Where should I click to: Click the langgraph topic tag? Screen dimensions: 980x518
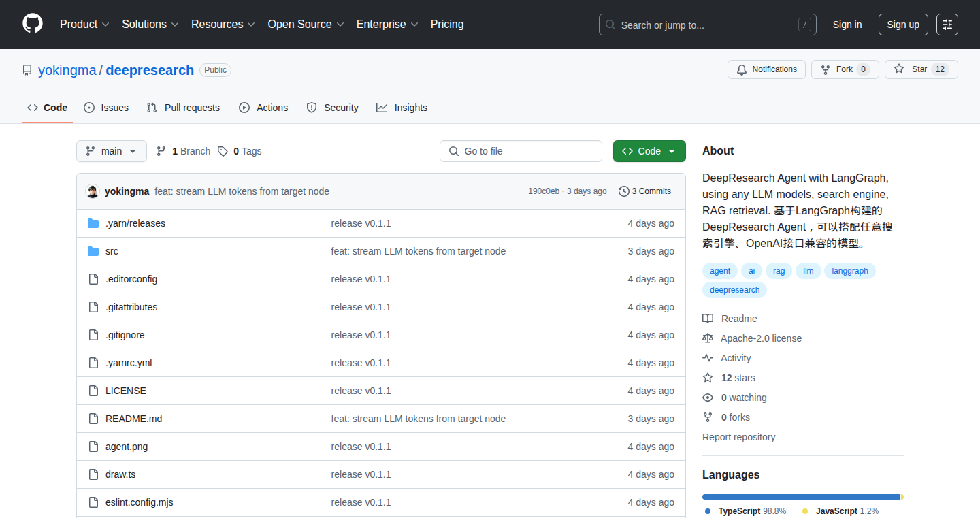pos(850,271)
